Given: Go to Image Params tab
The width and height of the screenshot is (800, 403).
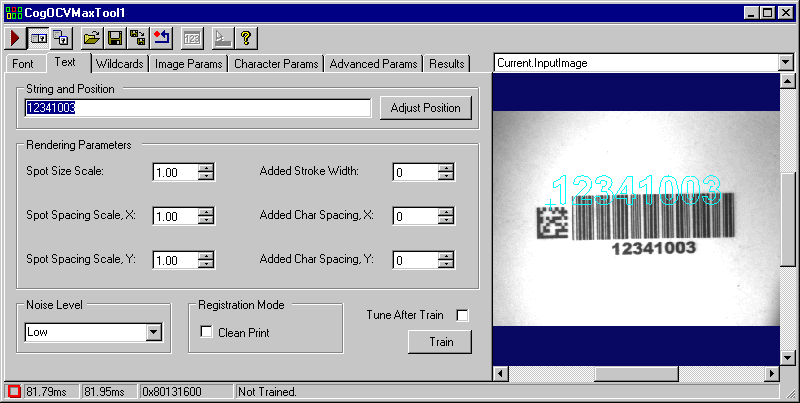Looking at the screenshot, I should pyautogui.click(x=189, y=64).
